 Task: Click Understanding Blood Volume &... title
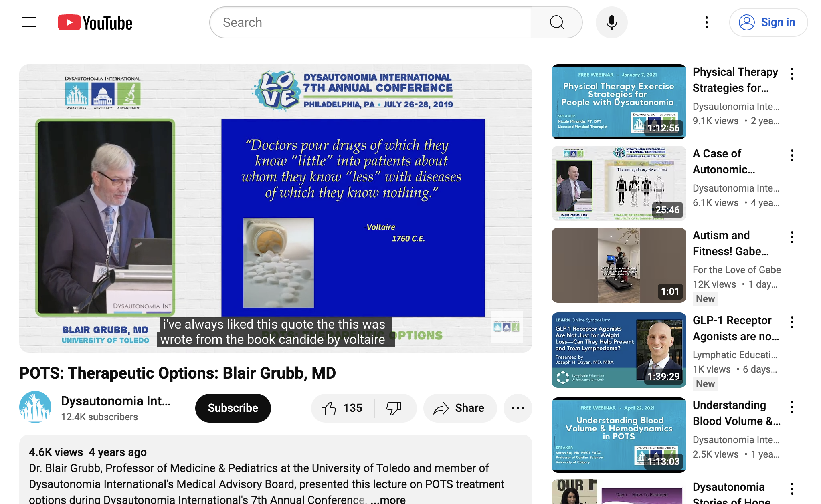(x=737, y=413)
